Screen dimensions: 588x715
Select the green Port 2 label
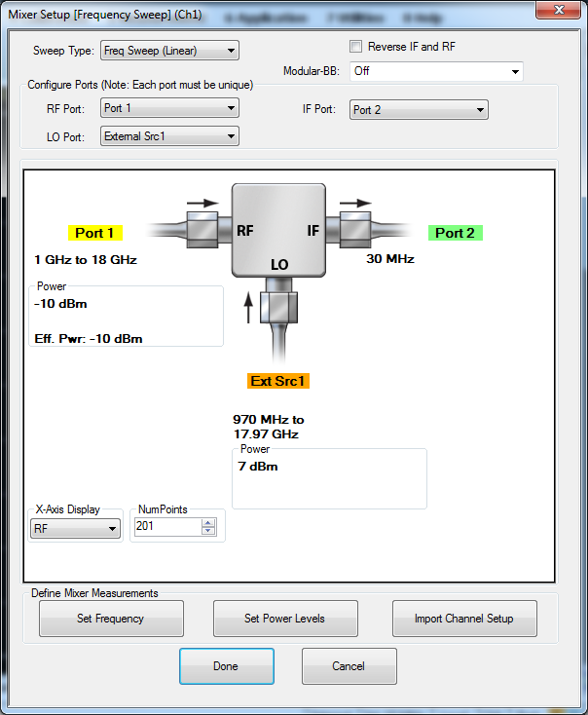pyautogui.click(x=456, y=233)
